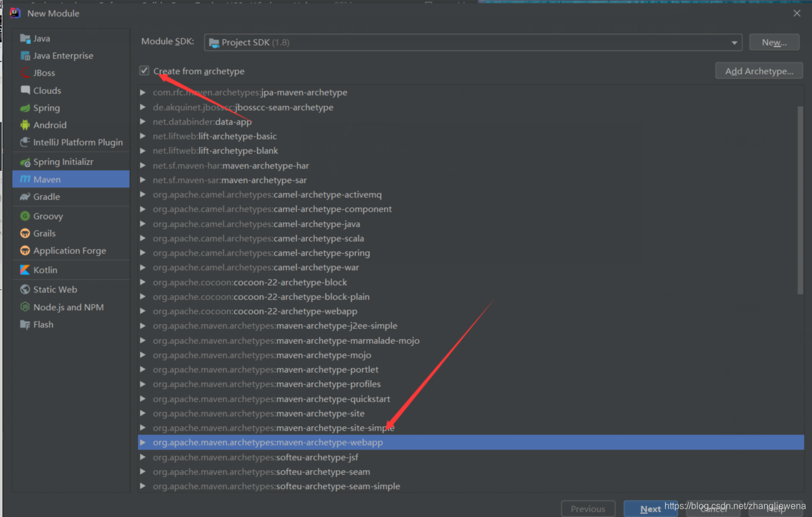The image size is (812, 517).
Task: Click the IntelliJ logo in title bar
Action: 15,13
